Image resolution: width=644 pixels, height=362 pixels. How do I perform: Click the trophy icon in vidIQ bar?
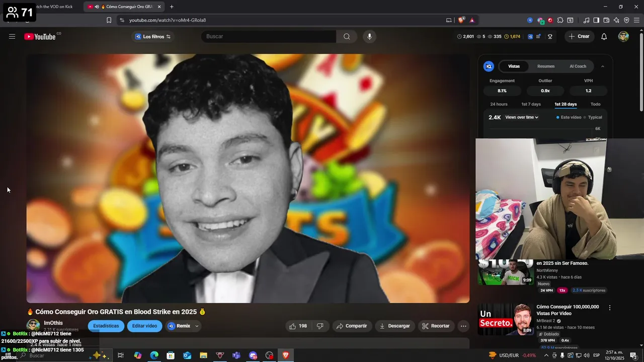point(550,36)
